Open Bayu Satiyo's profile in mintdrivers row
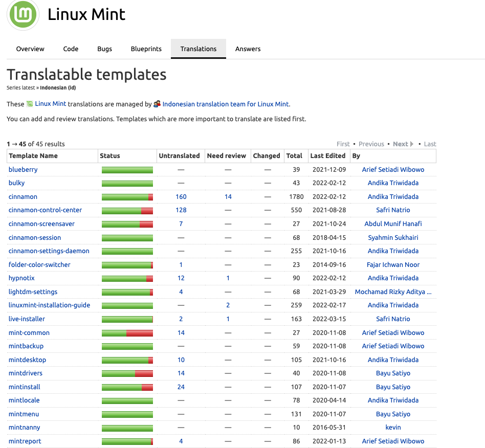This screenshot has height=448, width=485. coord(393,373)
